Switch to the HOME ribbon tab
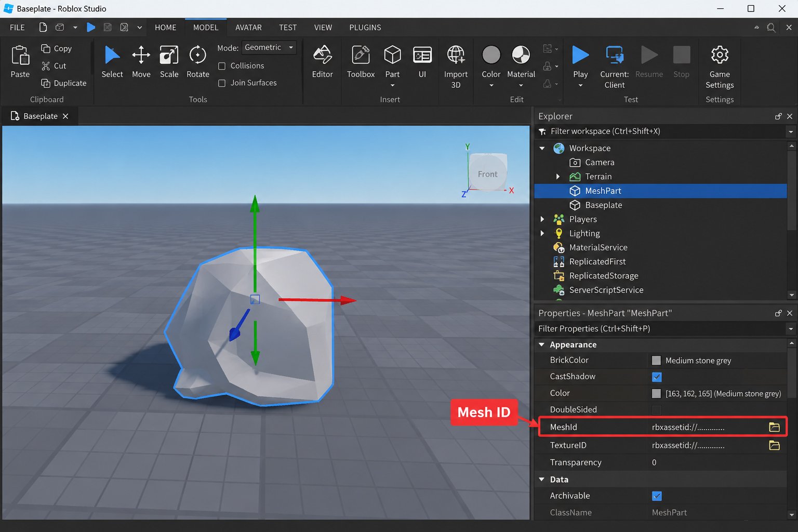 (x=165, y=28)
